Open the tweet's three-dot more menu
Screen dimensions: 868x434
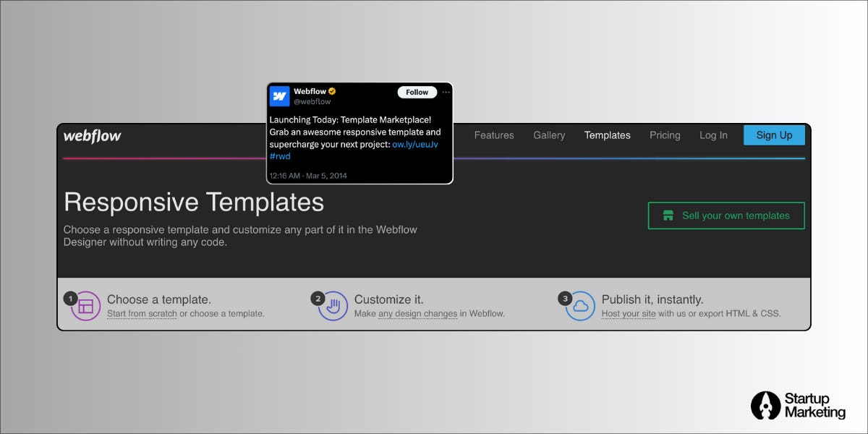pyautogui.click(x=446, y=92)
